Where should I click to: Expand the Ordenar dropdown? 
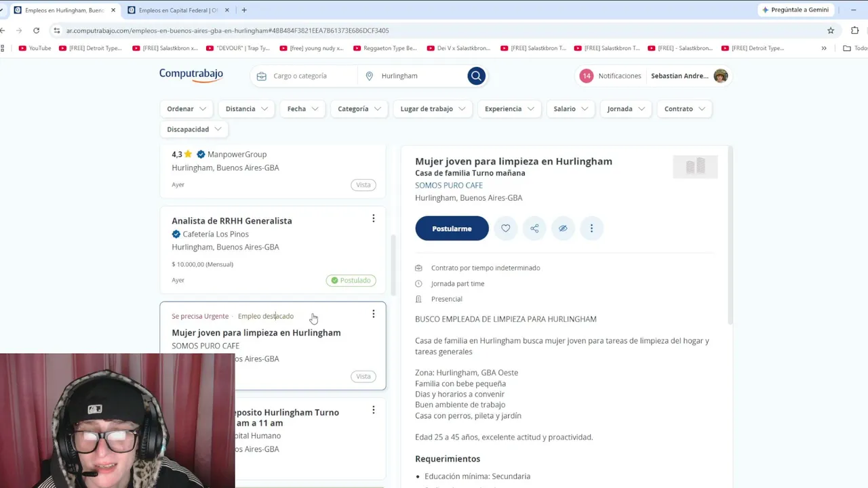coord(186,108)
